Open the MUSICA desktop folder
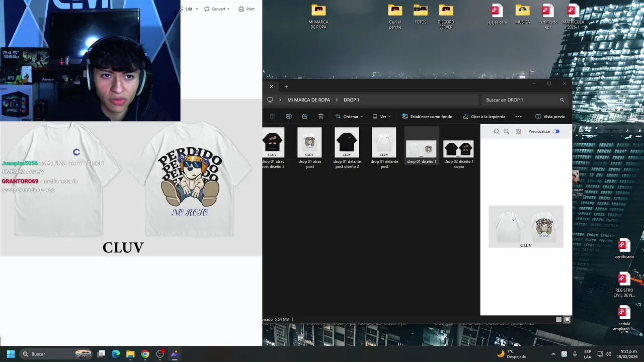The width and height of the screenshot is (644, 362). [523, 15]
